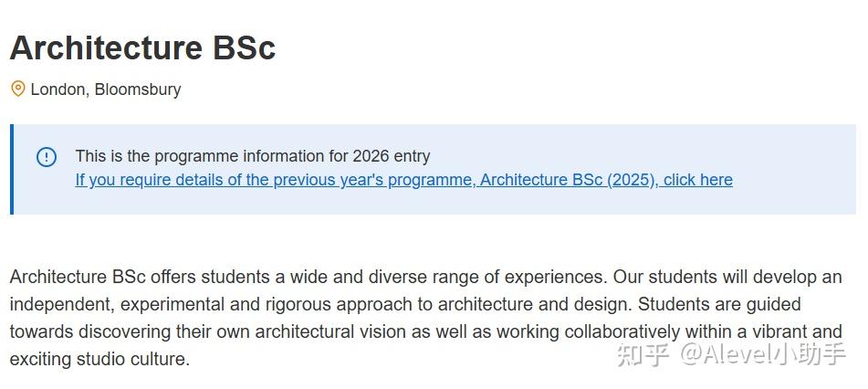Open the previous year's programme link

tap(403, 180)
